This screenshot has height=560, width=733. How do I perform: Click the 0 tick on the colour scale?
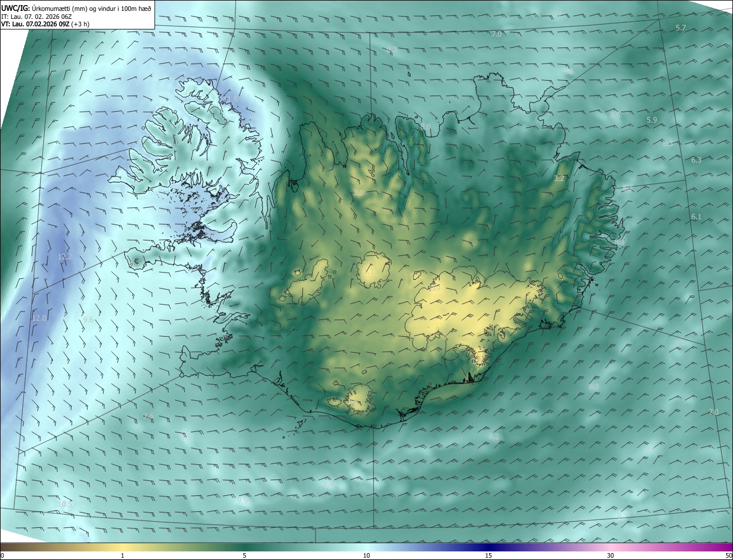(2, 555)
